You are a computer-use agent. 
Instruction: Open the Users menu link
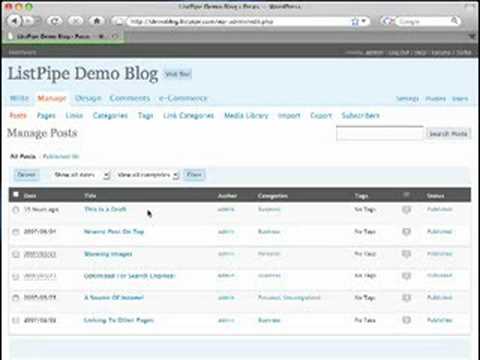click(x=460, y=99)
